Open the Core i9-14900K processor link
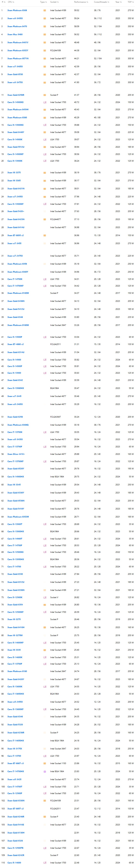 coord(15,139)
